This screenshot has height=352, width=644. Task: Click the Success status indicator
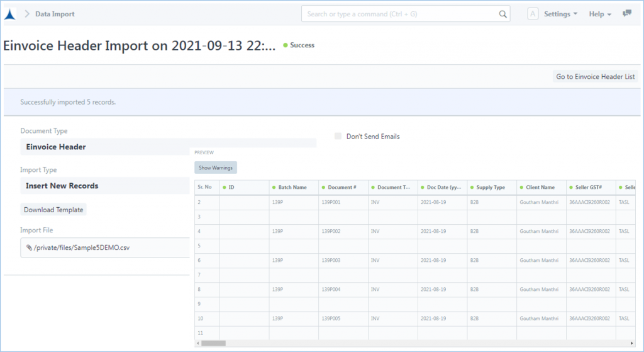[x=299, y=45]
